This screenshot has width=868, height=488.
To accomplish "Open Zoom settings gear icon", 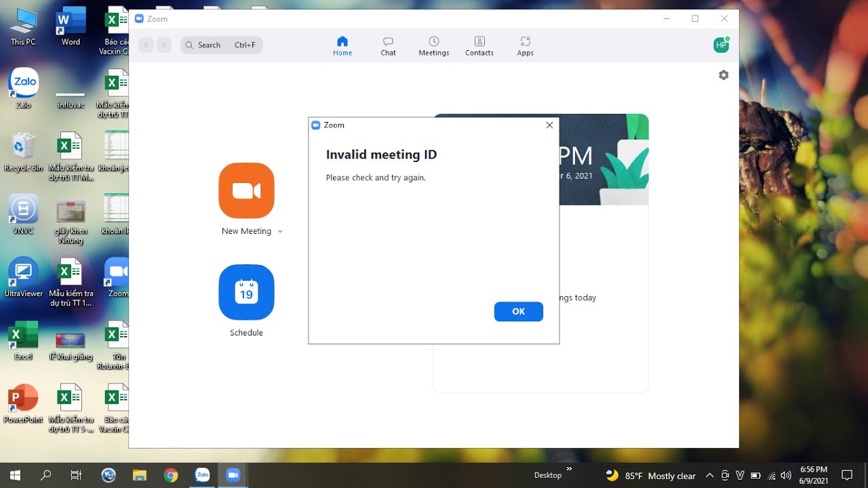I will pyautogui.click(x=724, y=75).
